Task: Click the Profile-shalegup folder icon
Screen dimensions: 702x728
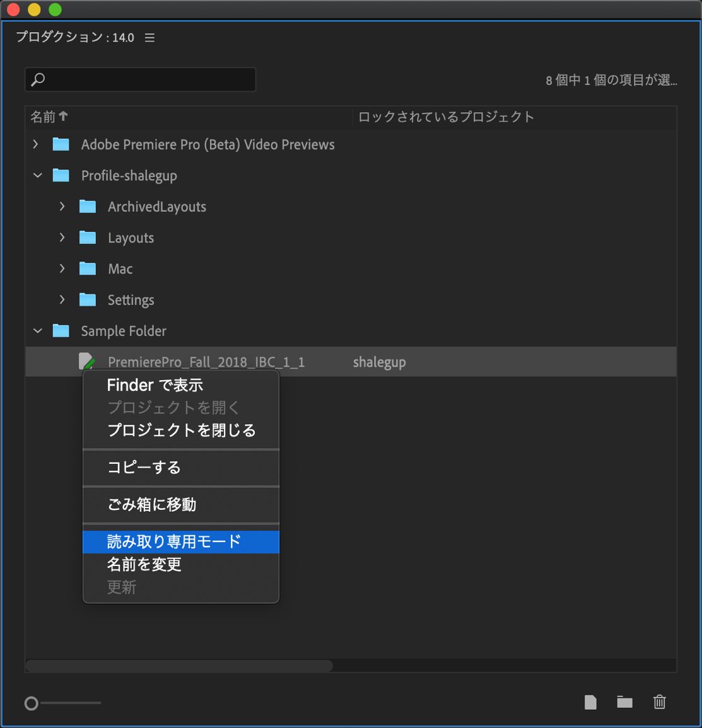Action: [61, 175]
